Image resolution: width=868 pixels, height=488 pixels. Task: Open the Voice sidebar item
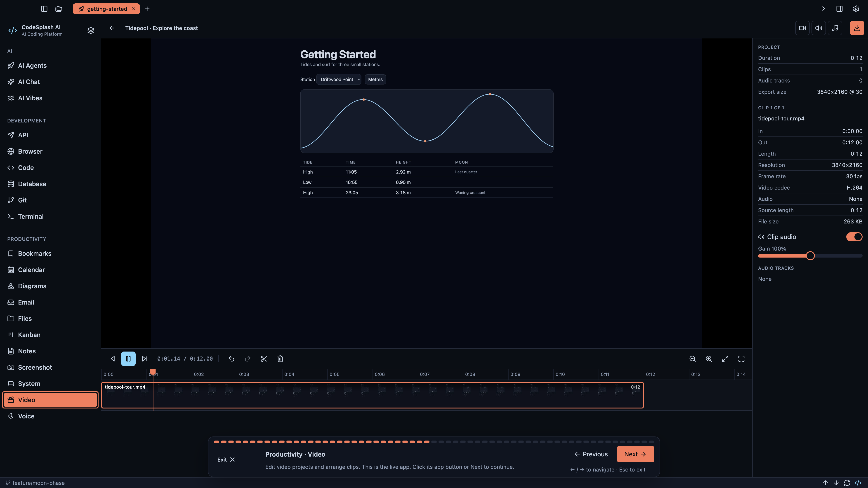click(51, 416)
